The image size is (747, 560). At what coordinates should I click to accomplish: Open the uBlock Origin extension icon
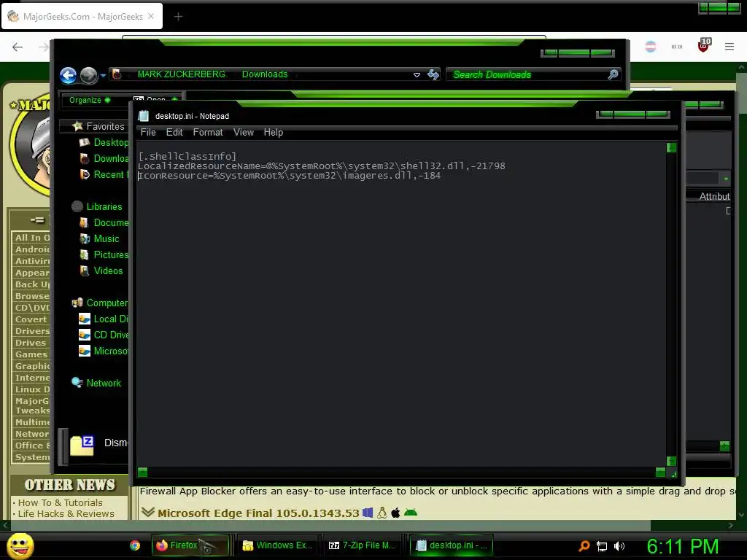pos(704,45)
